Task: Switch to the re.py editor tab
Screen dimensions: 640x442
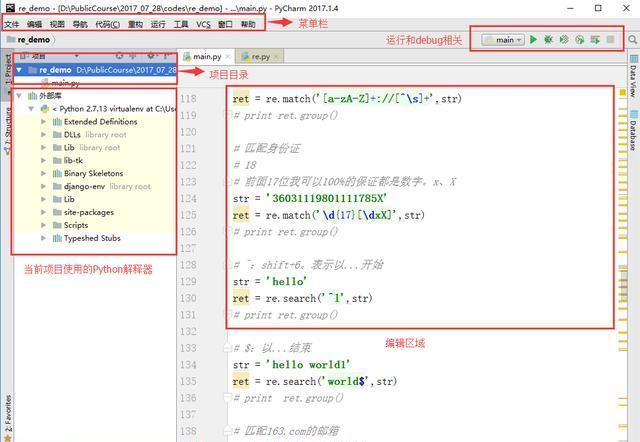Action: point(260,56)
